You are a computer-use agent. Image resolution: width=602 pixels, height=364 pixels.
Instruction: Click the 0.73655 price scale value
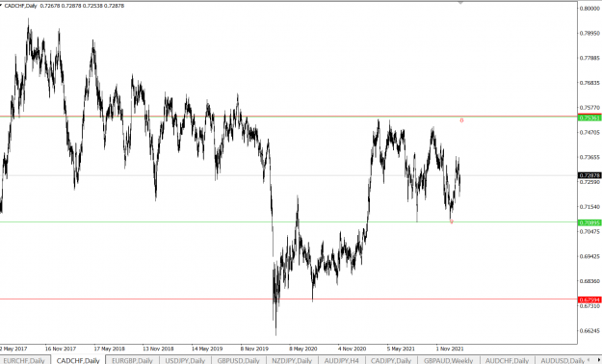589,157
